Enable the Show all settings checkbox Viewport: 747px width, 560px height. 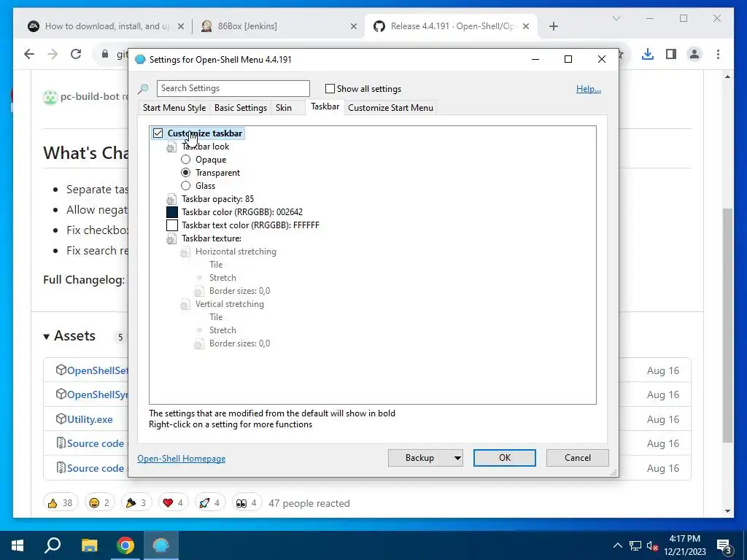[x=330, y=88]
